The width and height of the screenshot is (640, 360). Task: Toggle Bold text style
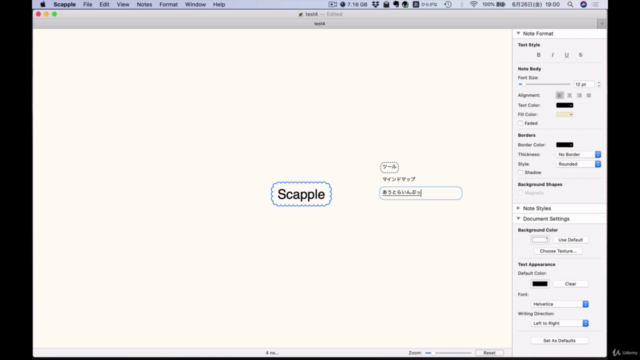[538, 55]
